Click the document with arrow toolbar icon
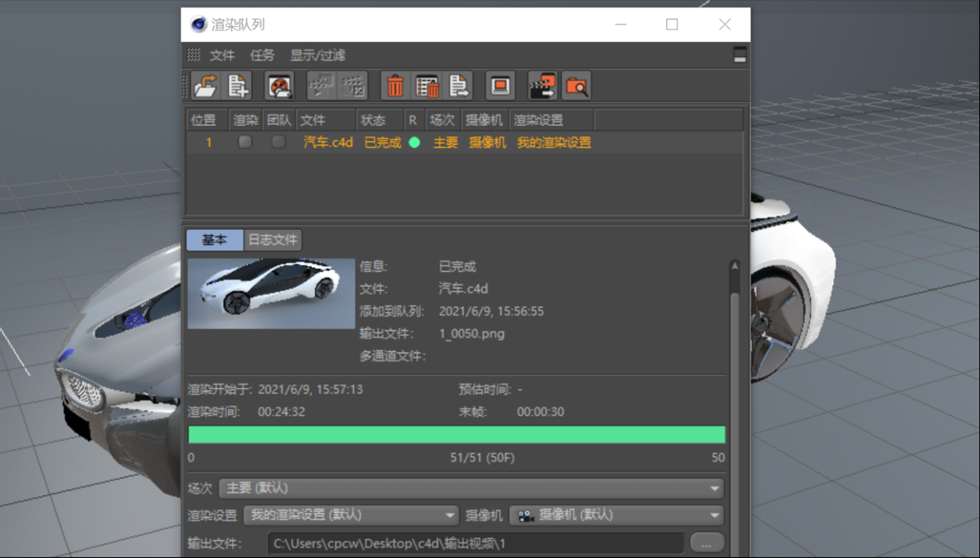This screenshot has height=558, width=980. (460, 86)
